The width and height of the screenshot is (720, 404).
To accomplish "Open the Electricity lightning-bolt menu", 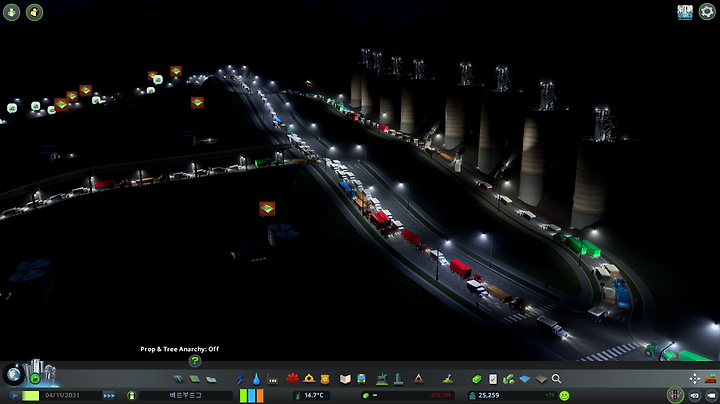I will pyautogui.click(x=240, y=379).
